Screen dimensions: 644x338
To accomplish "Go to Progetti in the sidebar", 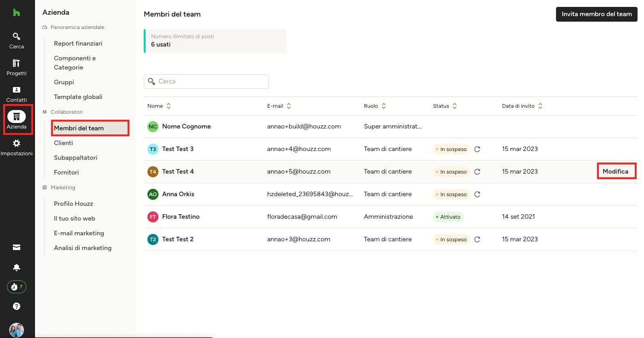I will 17,67.
